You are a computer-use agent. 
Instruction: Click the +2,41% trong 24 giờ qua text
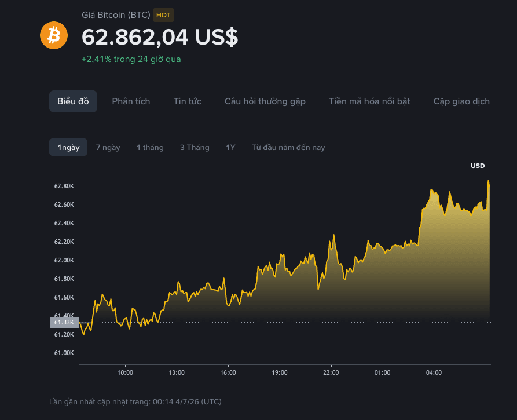131,59
